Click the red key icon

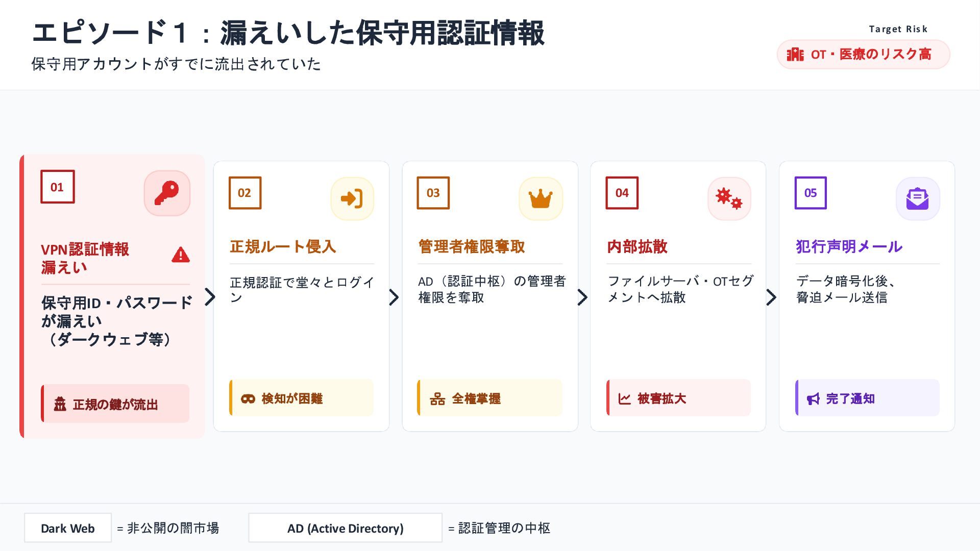pos(167,193)
